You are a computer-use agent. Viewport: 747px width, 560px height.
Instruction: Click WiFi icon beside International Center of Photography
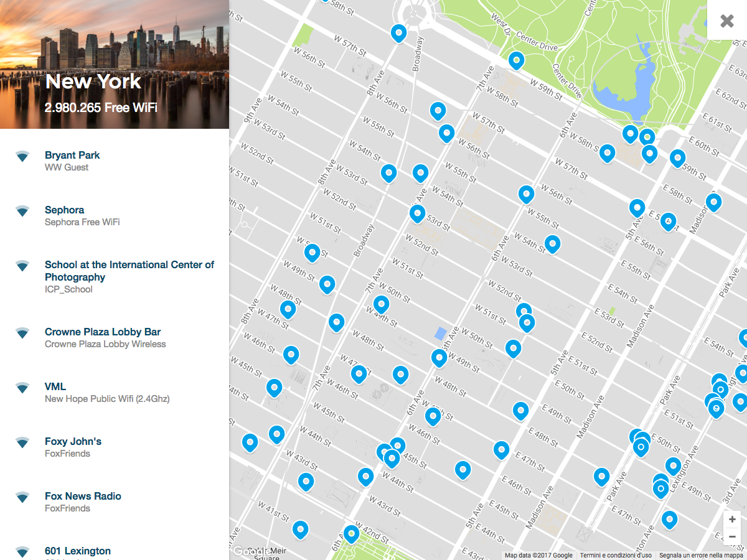click(x=22, y=266)
